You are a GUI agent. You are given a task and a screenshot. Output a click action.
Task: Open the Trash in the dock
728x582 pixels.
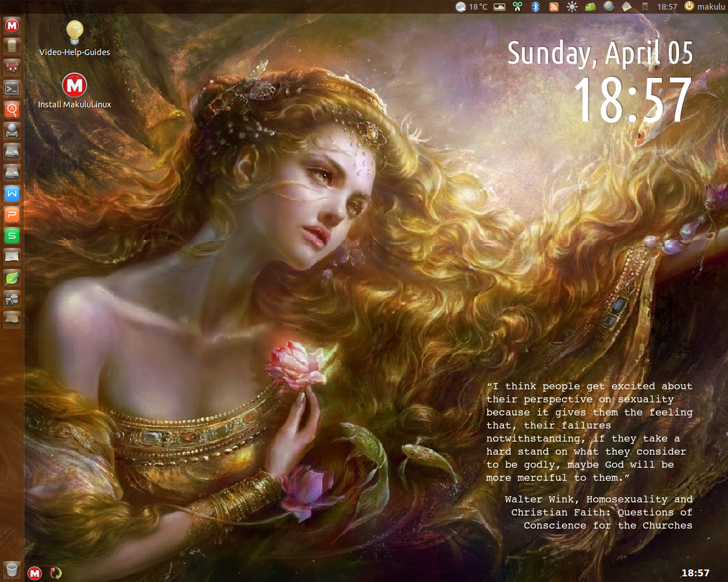(x=12, y=569)
